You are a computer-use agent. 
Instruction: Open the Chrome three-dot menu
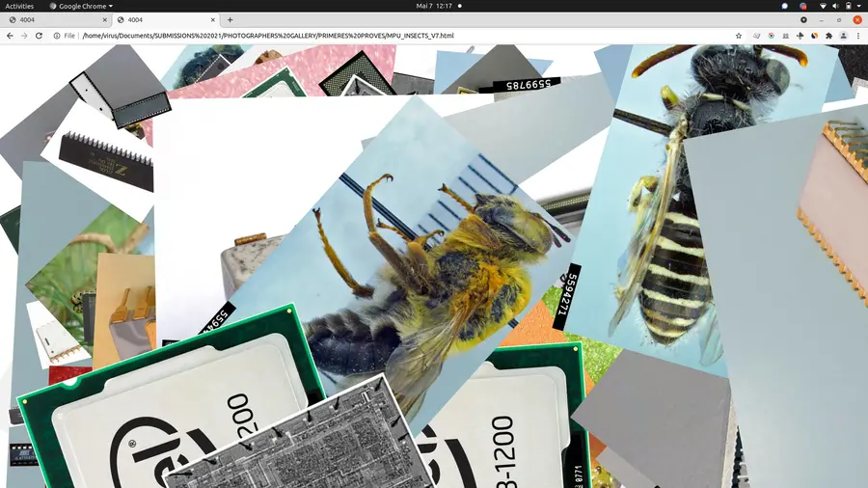(858, 36)
